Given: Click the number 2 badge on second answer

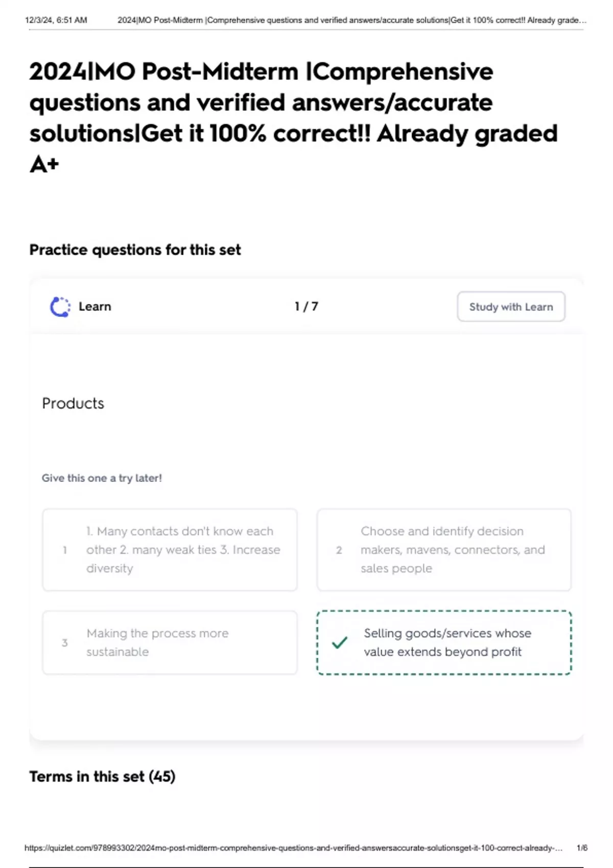Looking at the screenshot, I should pyautogui.click(x=339, y=550).
